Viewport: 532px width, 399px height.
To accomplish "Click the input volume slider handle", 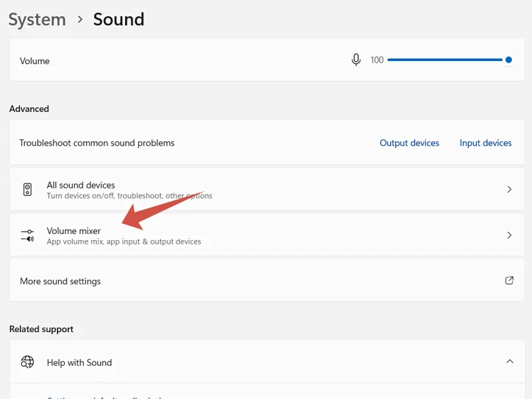I will 508,60.
